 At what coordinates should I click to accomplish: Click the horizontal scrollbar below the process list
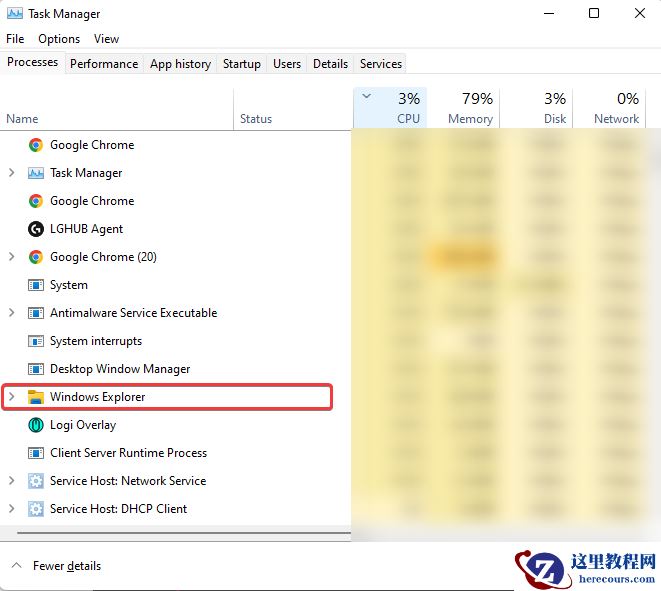184,533
